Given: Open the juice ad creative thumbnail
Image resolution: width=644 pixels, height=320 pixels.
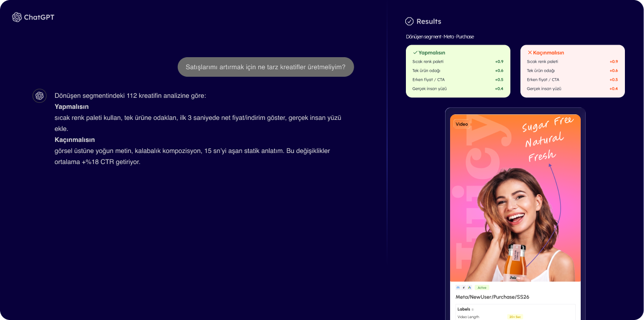Looking at the screenshot, I should click(x=515, y=198).
